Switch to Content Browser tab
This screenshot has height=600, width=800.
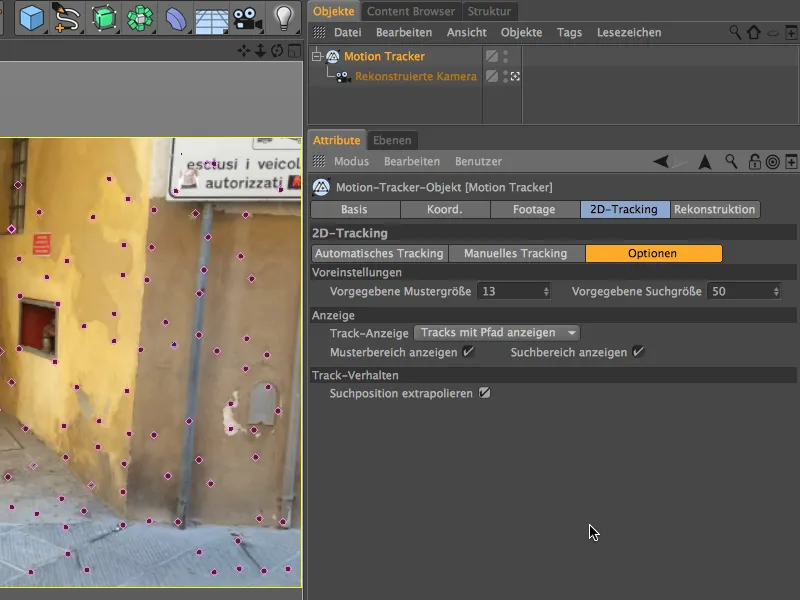pyautogui.click(x=411, y=11)
